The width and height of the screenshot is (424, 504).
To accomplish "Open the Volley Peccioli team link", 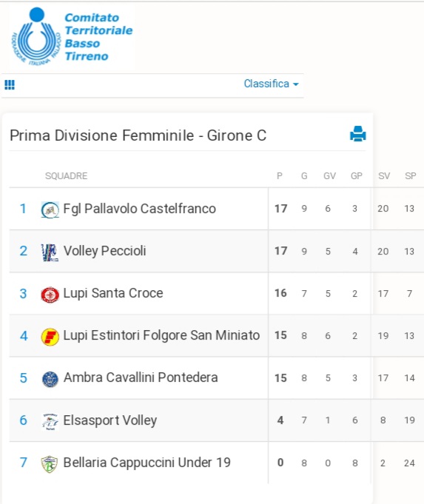I will (105, 251).
